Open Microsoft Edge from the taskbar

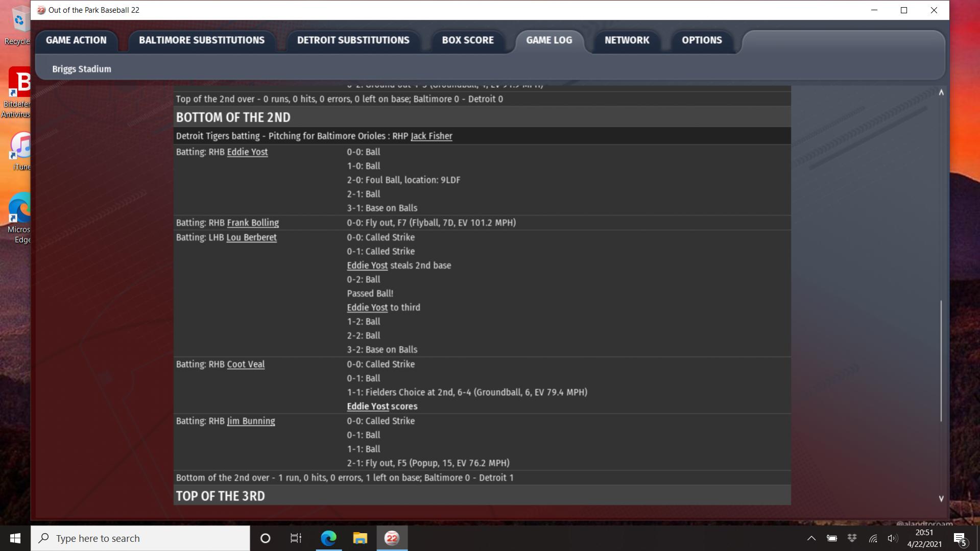click(328, 538)
